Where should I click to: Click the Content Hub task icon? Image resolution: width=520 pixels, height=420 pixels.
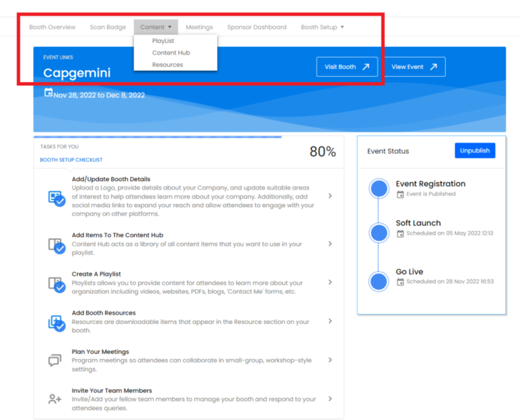tap(56, 246)
